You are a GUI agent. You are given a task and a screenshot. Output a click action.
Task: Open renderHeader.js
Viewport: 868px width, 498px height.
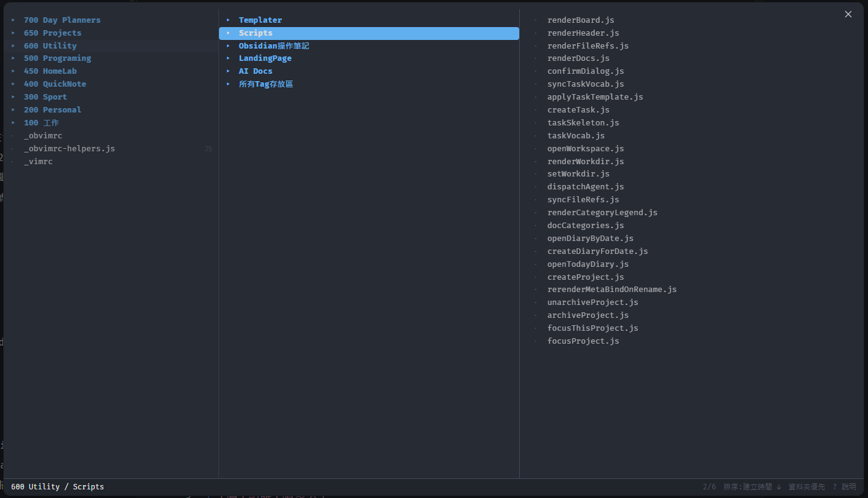(x=583, y=33)
